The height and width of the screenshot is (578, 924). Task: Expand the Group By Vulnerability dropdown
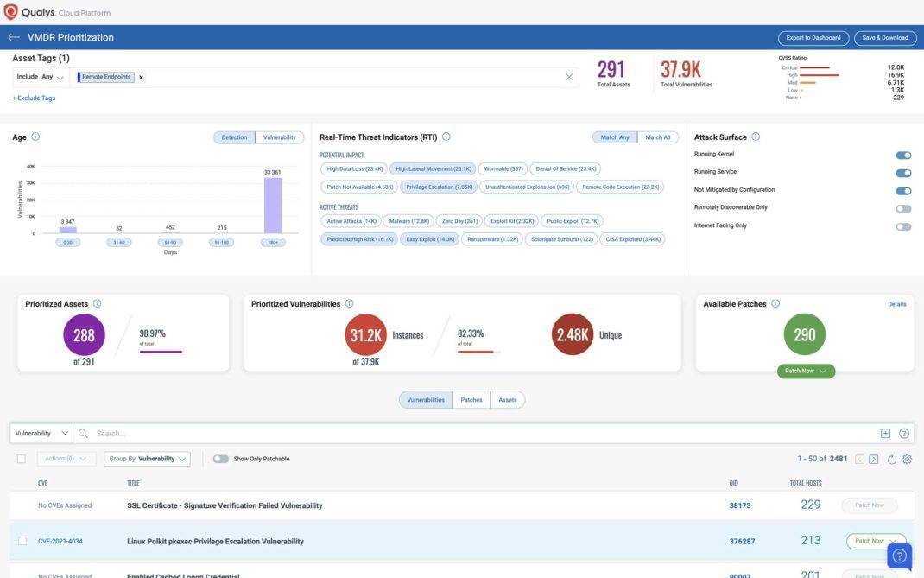pos(147,459)
